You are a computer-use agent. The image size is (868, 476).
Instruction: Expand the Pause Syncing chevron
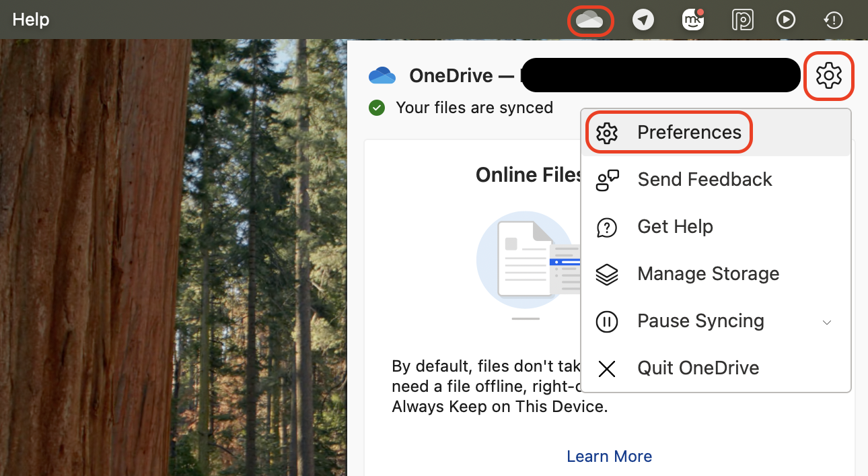pos(827,322)
